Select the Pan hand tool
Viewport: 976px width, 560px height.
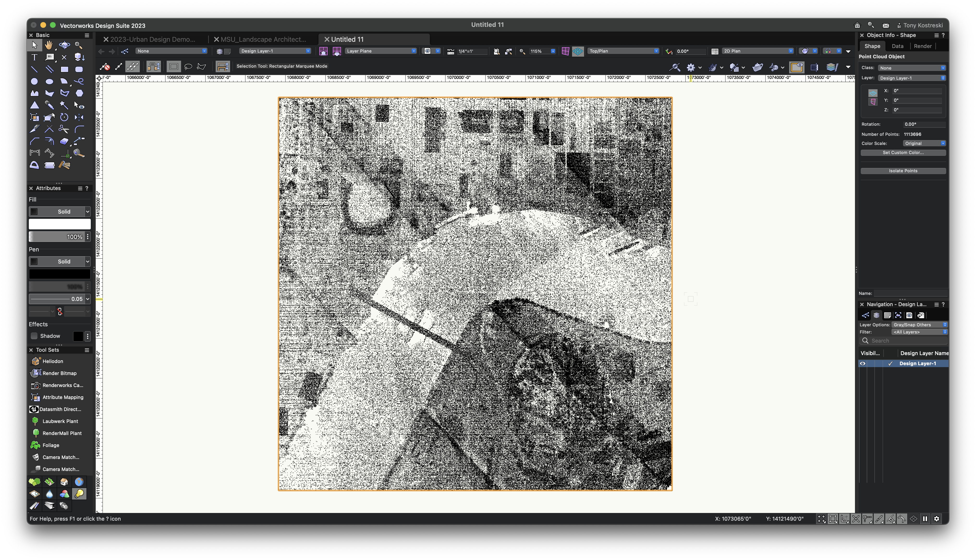(x=49, y=45)
